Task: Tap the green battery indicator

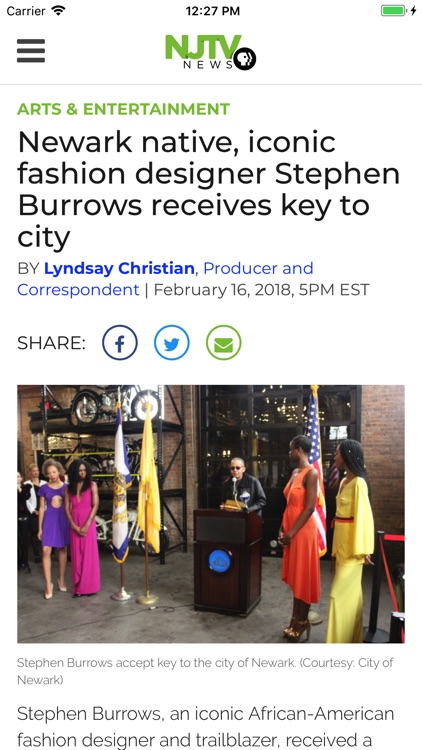Action: pyautogui.click(x=393, y=11)
